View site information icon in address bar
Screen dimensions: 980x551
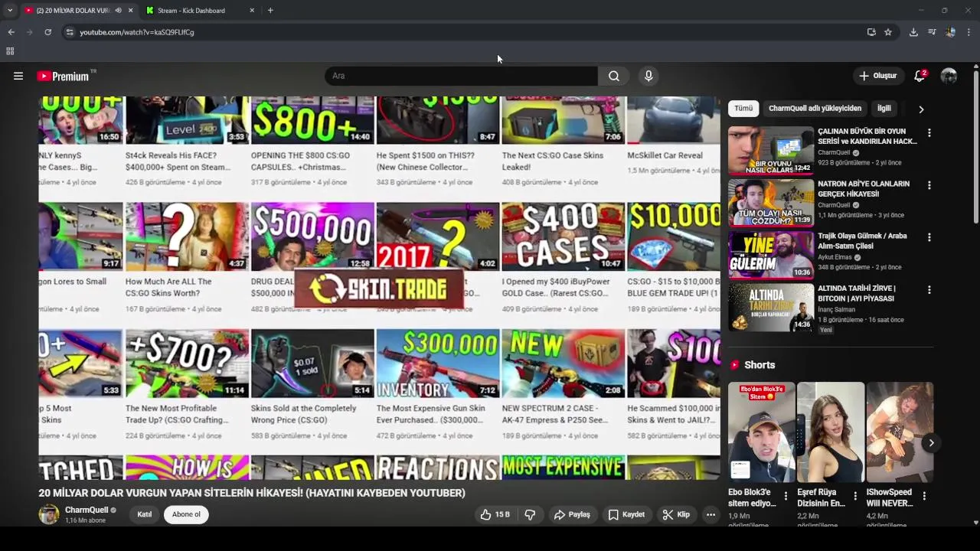click(70, 32)
